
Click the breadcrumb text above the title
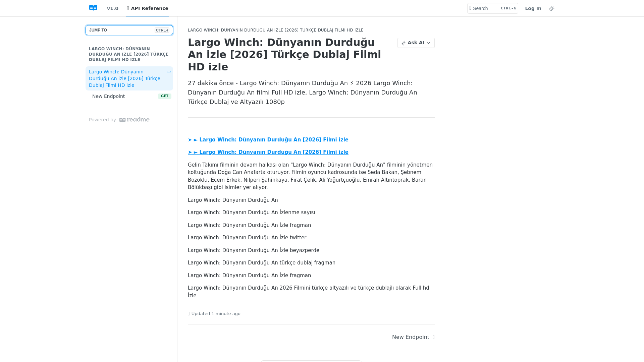275,30
